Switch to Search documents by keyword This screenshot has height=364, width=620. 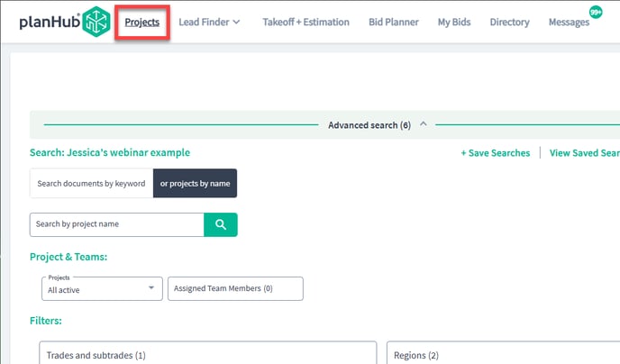tap(91, 184)
